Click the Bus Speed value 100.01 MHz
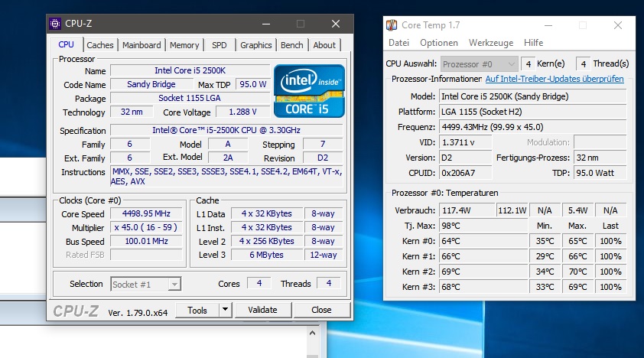This screenshot has width=644, height=358. pos(146,241)
